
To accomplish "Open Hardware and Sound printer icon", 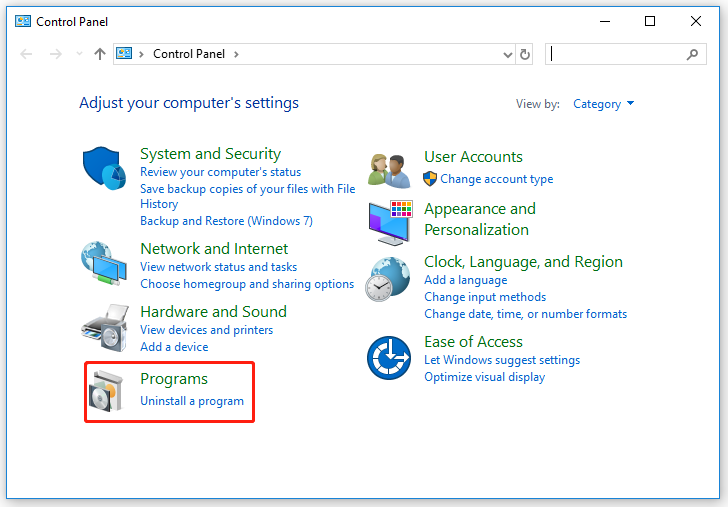I will 105,328.
